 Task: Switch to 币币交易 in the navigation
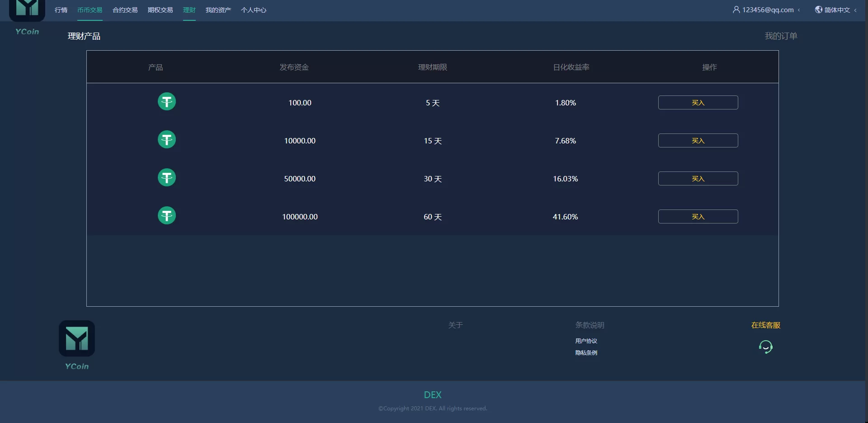[x=90, y=10]
